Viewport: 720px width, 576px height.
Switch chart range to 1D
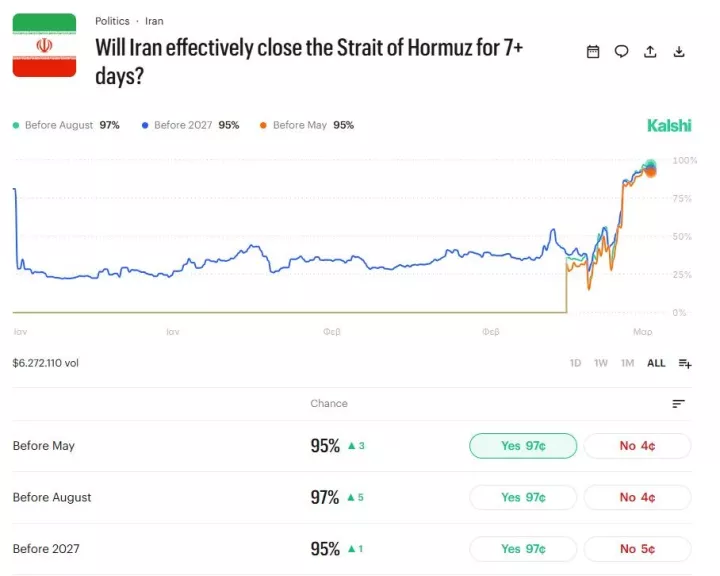tap(575, 363)
